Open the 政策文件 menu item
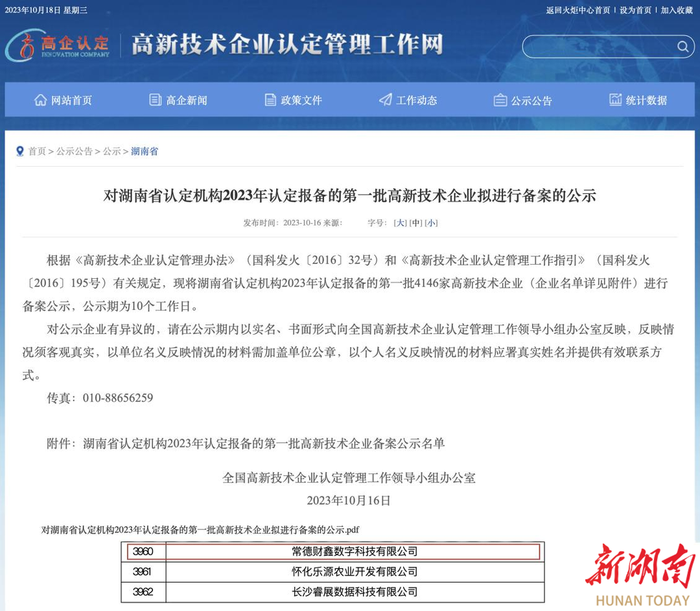700x611 pixels. tap(294, 100)
